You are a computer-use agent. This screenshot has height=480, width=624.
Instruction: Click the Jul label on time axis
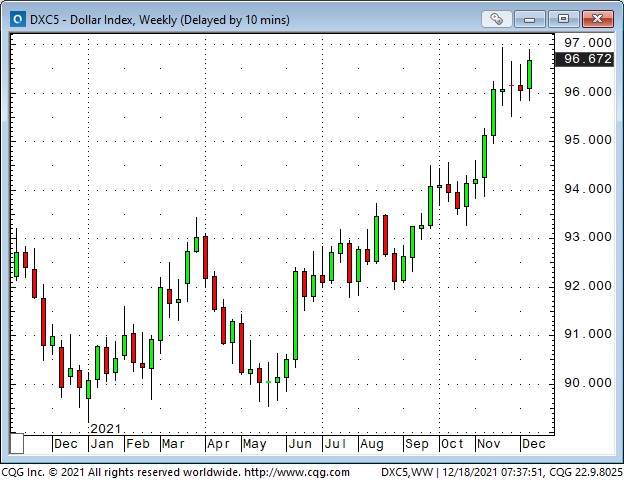pyautogui.click(x=335, y=444)
